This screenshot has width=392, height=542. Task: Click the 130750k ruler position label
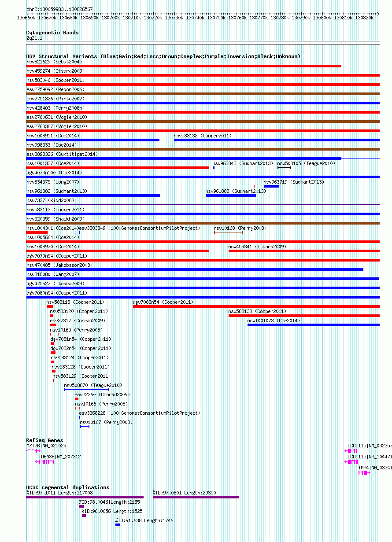click(216, 18)
